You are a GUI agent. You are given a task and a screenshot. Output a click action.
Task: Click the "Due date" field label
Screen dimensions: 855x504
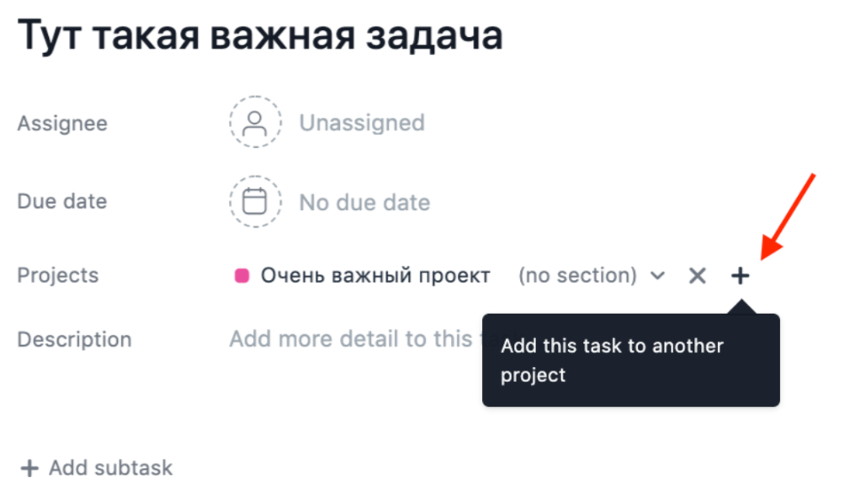click(x=62, y=202)
